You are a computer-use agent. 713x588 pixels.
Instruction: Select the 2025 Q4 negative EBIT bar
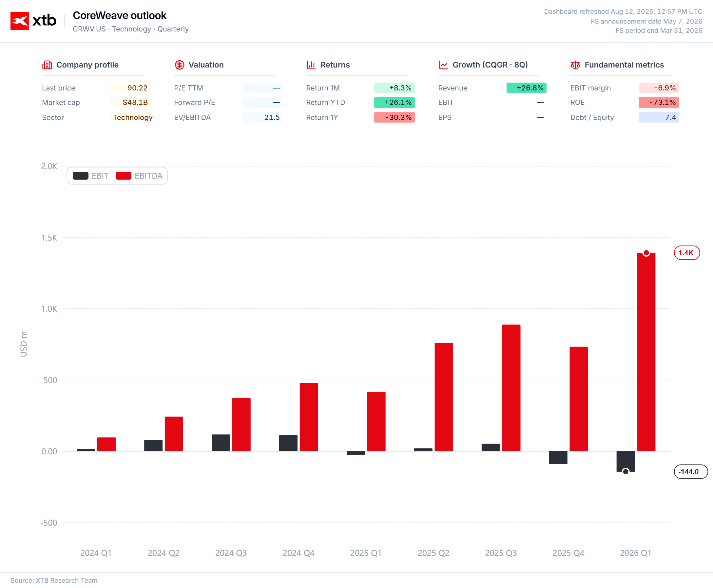pos(558,457)
